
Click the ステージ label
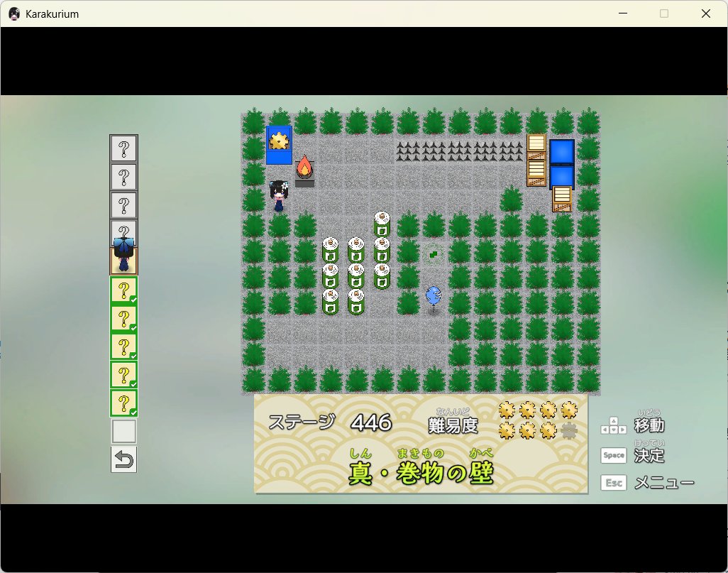[x=302, y=422]
